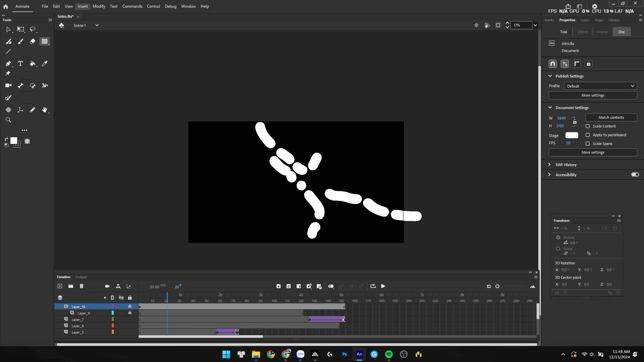Select the Hand tool
The width and height of the screenshot is (644, 362).
45,110
